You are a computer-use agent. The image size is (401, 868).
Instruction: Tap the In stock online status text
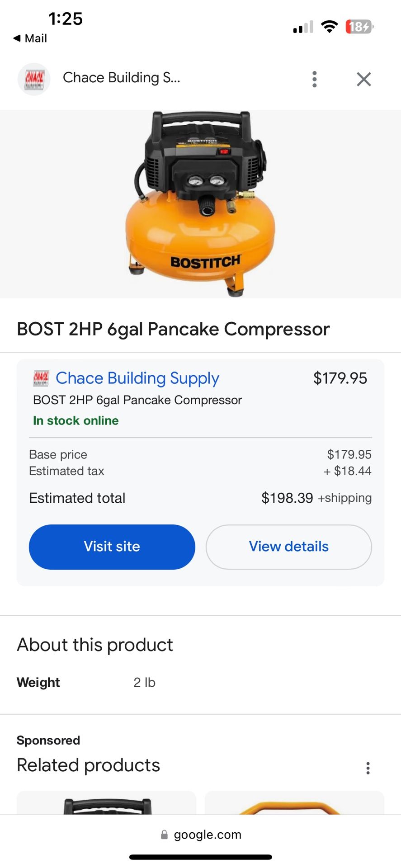click(x=75, y=420)
